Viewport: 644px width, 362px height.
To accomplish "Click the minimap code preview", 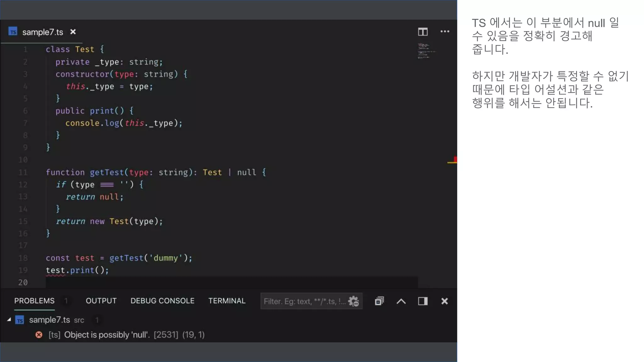I will [426, 51].
